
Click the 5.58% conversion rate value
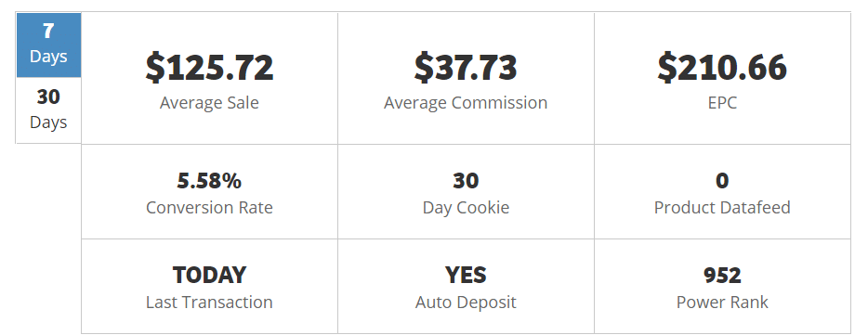click(209, 181)
